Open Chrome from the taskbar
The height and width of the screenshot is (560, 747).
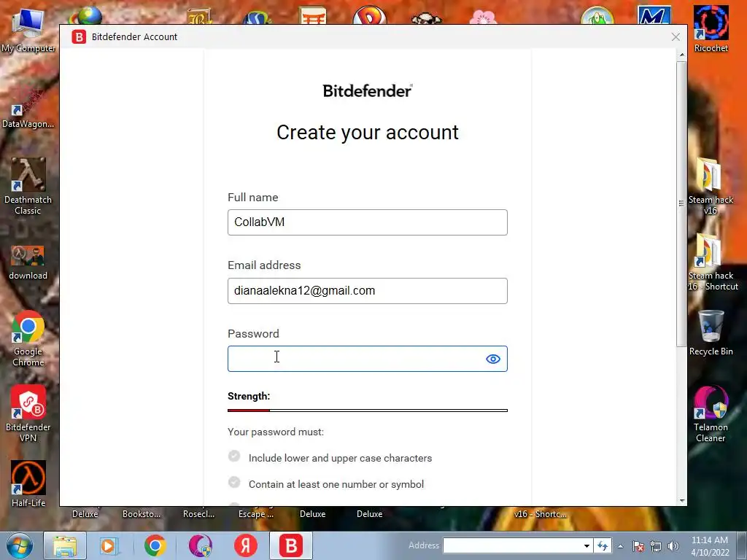tap(155, 545)
